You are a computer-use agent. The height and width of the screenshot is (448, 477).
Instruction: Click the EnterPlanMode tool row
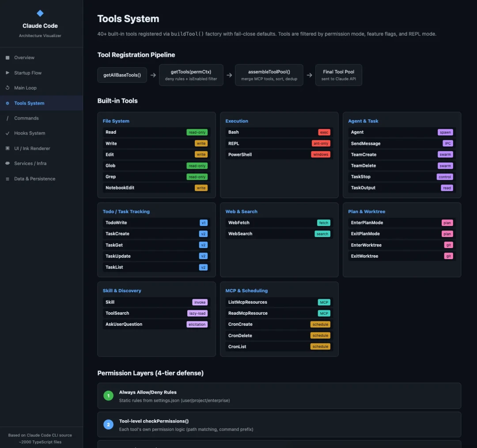(401, 223)
